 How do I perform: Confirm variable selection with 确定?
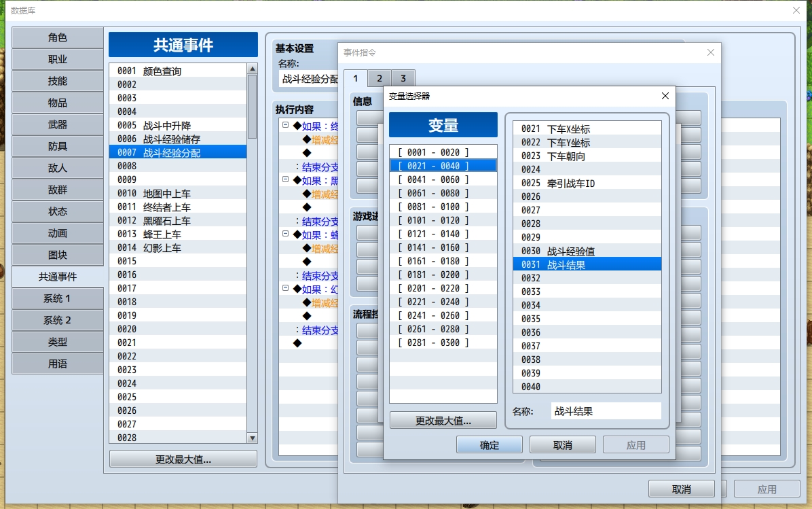[490, 444]
